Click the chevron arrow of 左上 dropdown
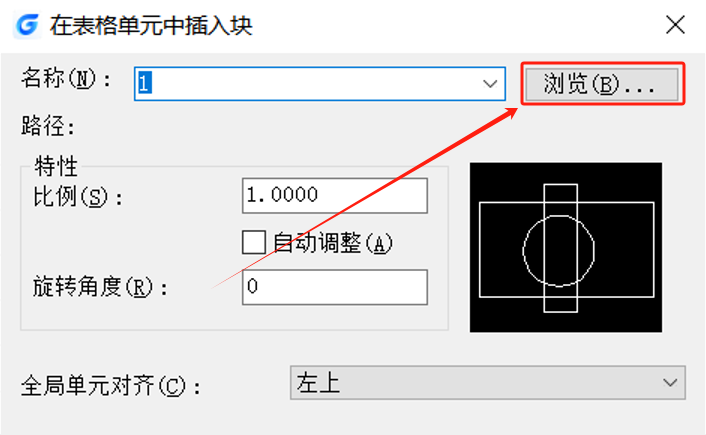 pos(670,383)
